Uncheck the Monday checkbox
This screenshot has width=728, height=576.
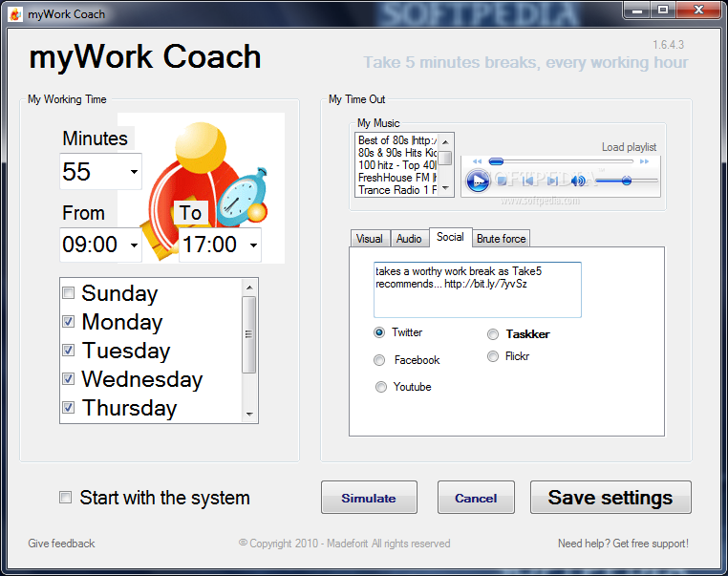click(x=68, y=322)
